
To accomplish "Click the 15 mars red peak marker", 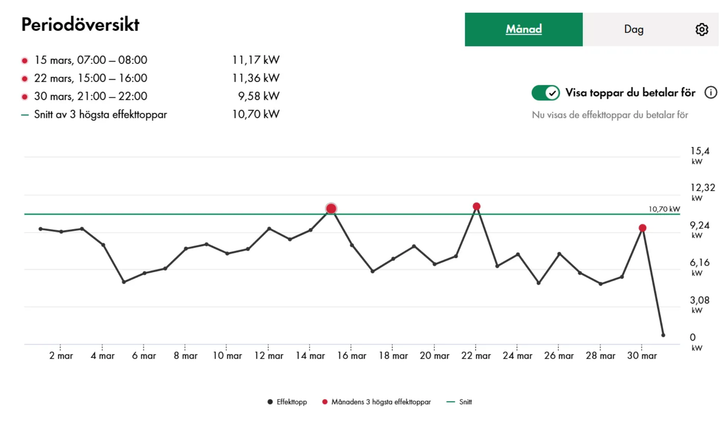I will tap(331, 209).
